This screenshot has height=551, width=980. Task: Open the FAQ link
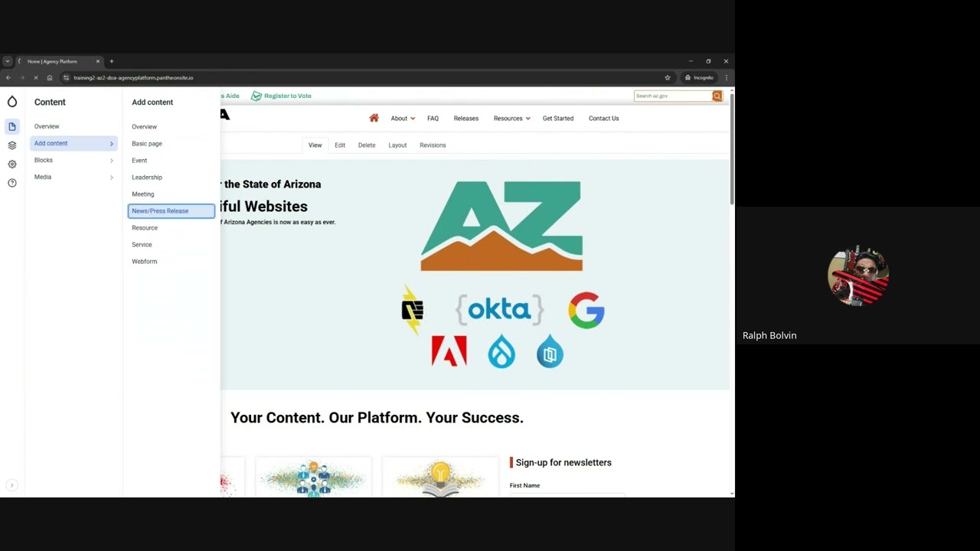(433, 118)
